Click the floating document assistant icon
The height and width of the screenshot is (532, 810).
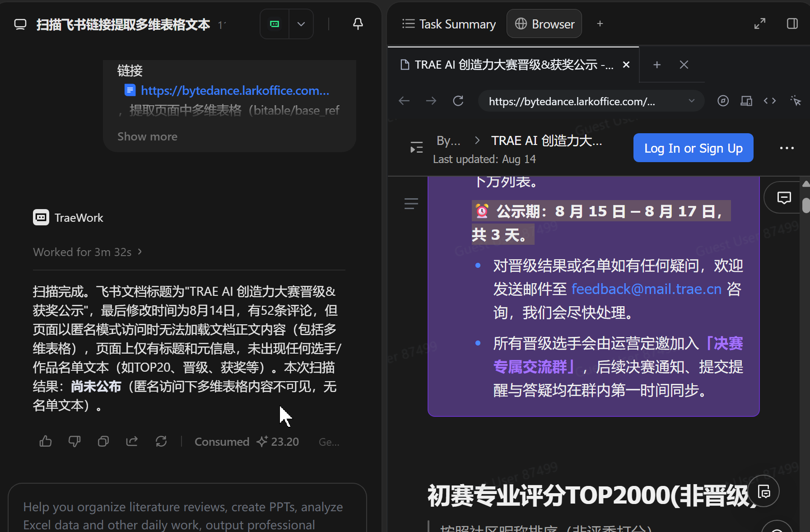(763, 492)
